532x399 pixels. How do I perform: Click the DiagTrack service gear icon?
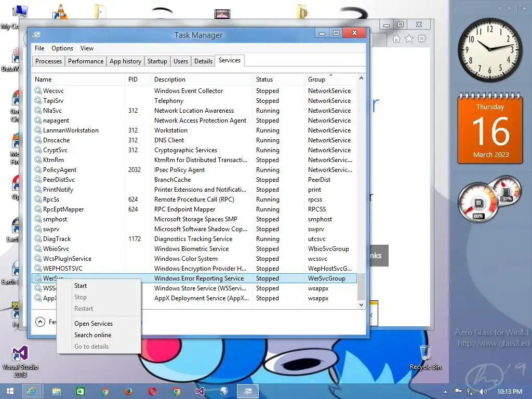37,238
